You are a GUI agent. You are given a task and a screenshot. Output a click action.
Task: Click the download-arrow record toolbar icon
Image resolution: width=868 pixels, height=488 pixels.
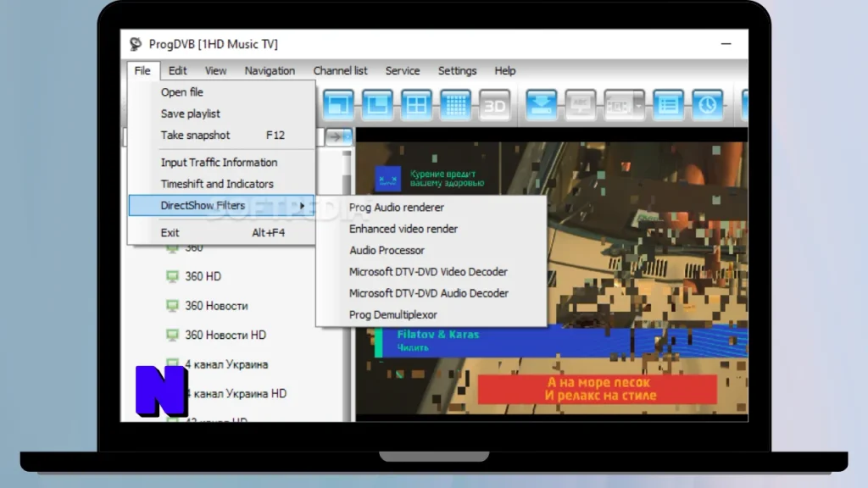(x=541, y=104)
